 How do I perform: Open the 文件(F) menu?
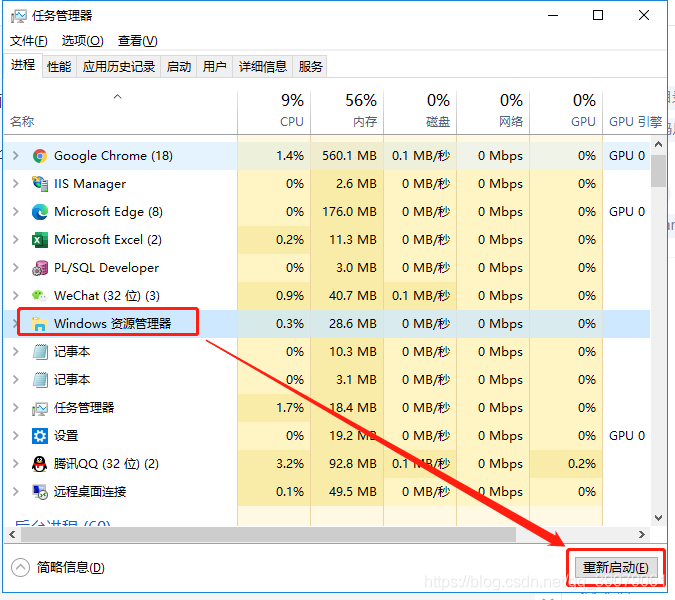point(29,41)
